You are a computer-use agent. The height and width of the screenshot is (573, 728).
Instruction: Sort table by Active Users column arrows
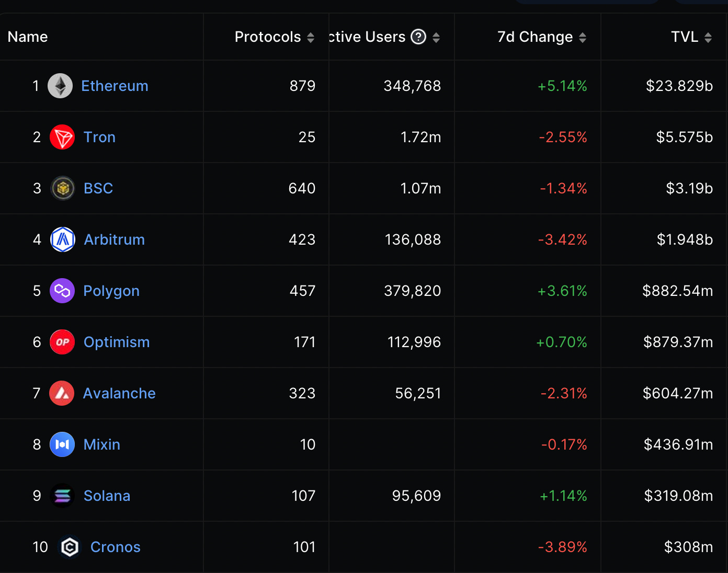click(x=436, y=37)
